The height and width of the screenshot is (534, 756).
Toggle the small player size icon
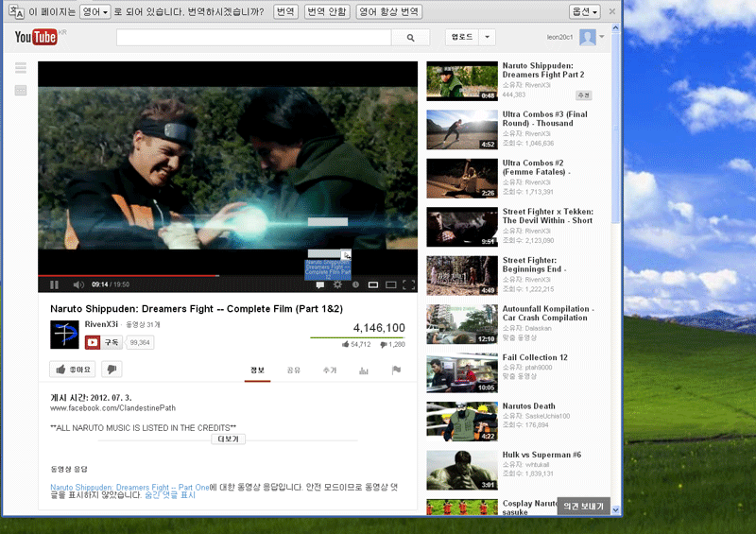click(373, 284)
